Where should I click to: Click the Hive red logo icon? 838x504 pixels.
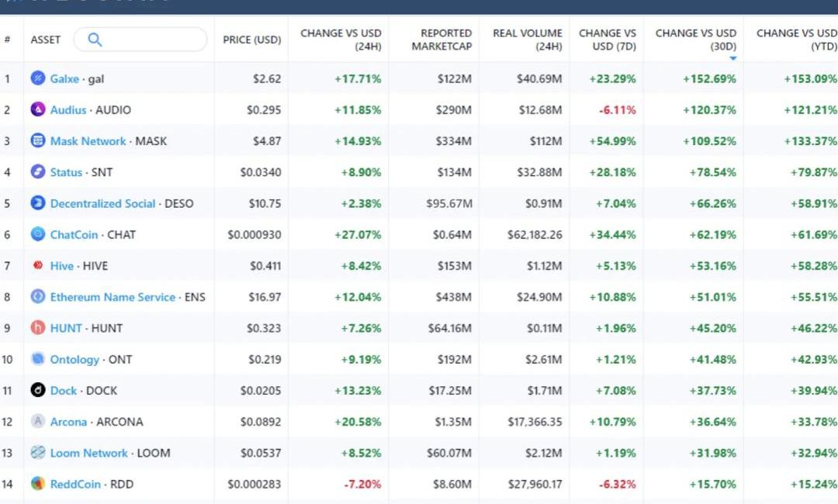[x=38, y=266]
